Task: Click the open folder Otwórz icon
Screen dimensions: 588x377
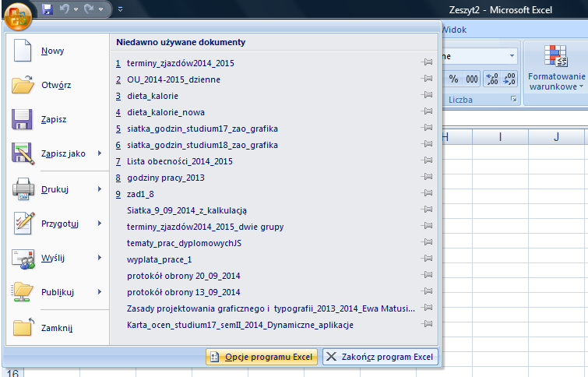Action: click(x=23, y=85)
